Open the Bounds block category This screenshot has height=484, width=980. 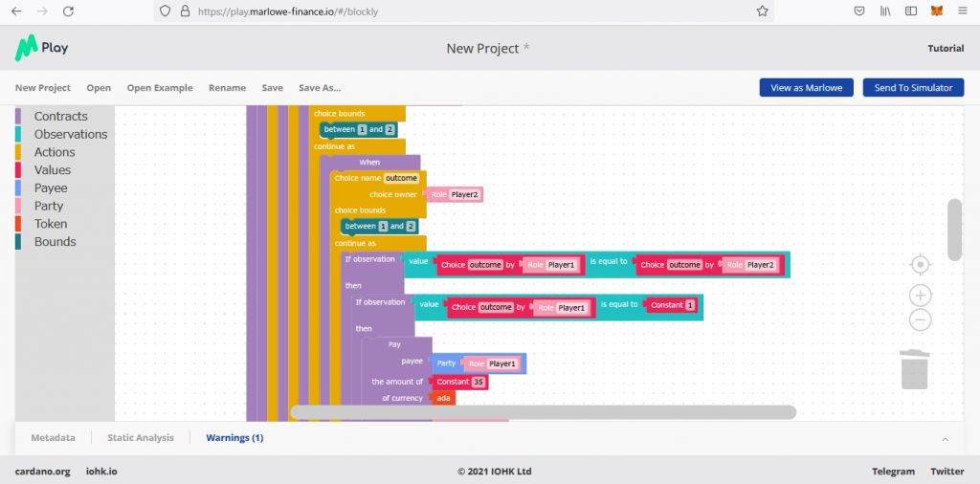pyautogui.click(x=55, y=242)
